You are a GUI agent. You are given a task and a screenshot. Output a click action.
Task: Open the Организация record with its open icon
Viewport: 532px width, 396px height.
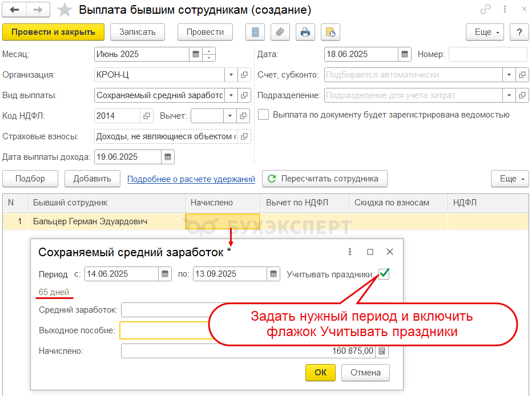point(244,75)
